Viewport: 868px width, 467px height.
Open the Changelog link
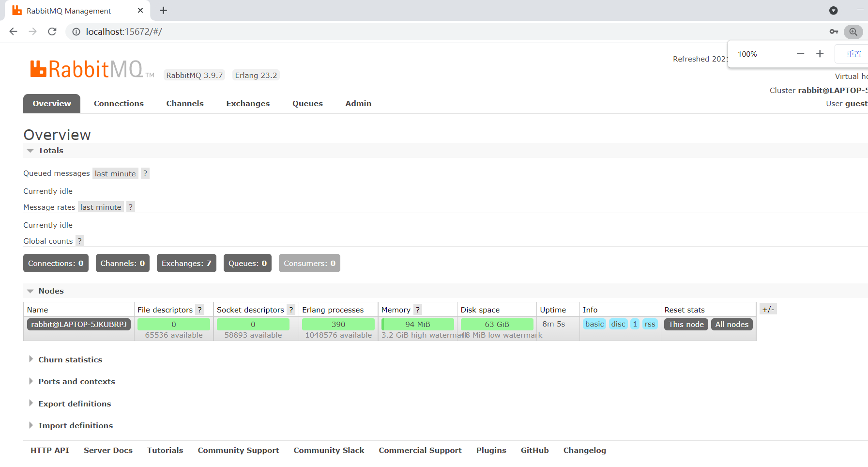click(x=585, y=450)
